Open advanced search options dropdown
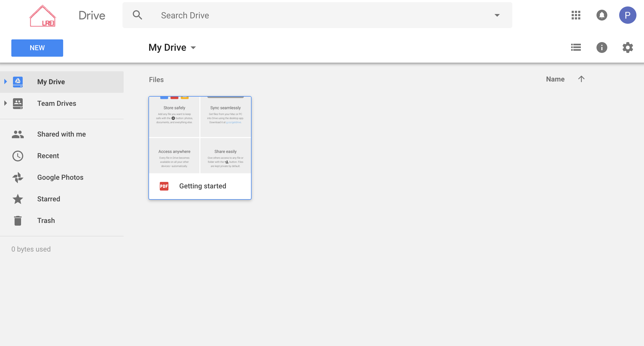 (x=497, y=15)
